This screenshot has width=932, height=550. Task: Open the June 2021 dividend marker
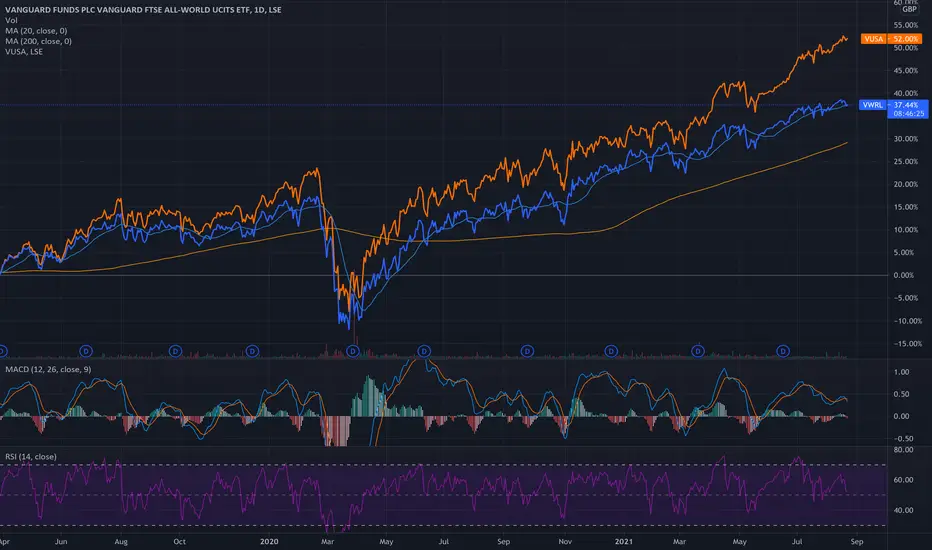tap(783, 351)
